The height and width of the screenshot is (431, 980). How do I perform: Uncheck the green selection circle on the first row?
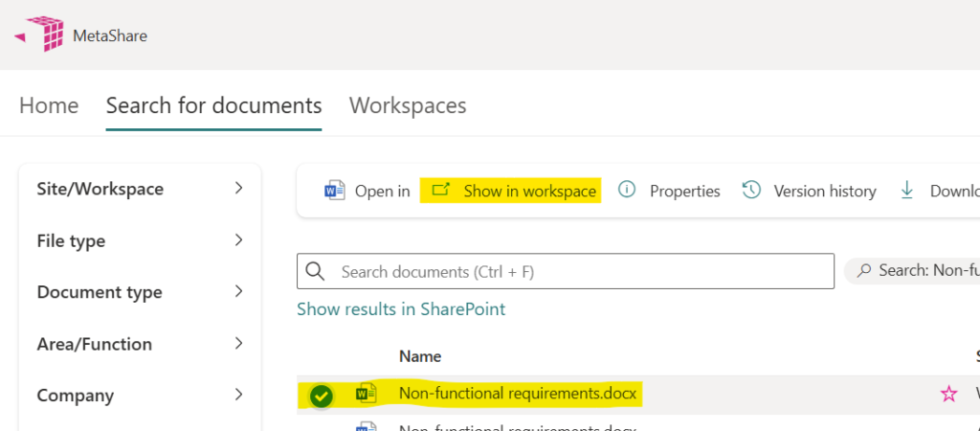[322, 396]
